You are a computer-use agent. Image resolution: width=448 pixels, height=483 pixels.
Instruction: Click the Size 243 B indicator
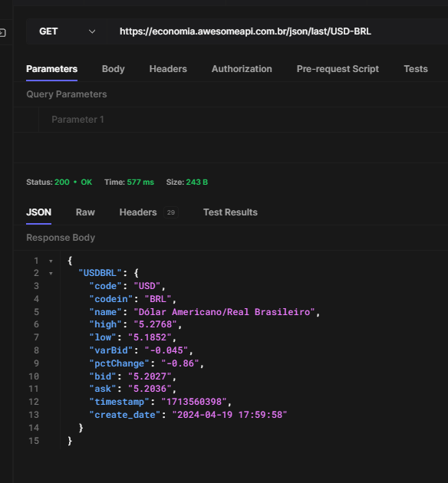tap(187, 182)
